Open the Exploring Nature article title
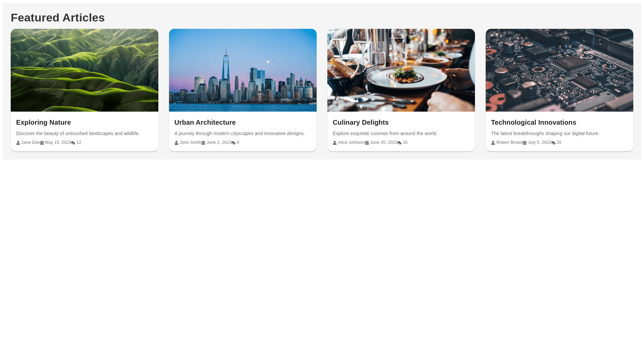The image size is (644, 362). click(x=44, y=122)
